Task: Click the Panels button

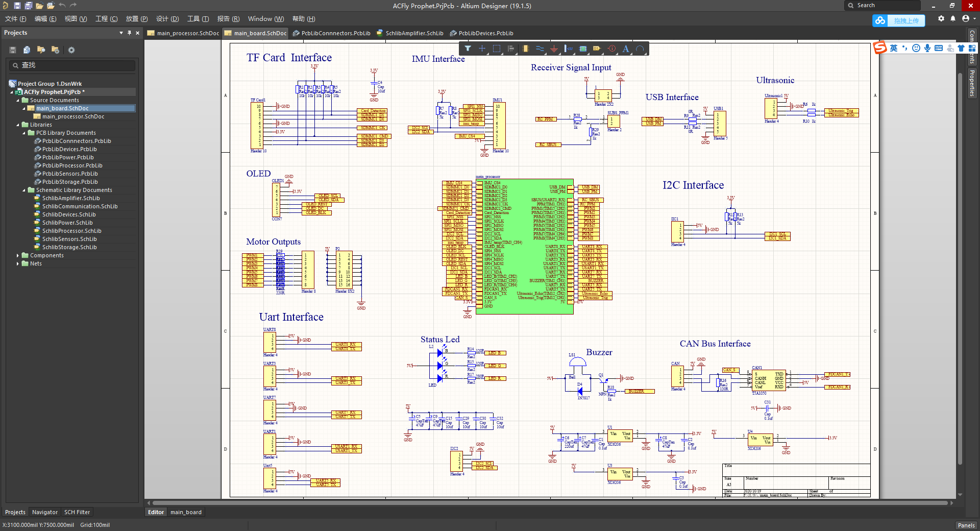Action: (966, 525)
